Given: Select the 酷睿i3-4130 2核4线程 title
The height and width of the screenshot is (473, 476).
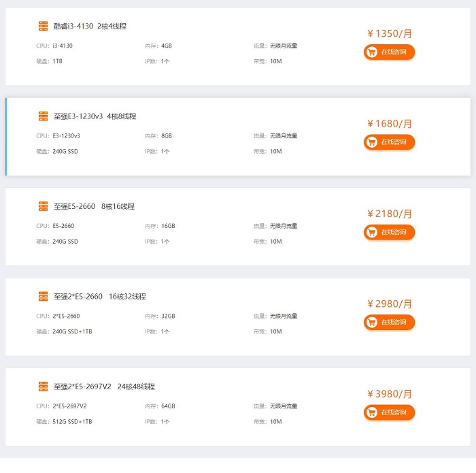Looking at the screenshot, I should (x=90, y=26).
